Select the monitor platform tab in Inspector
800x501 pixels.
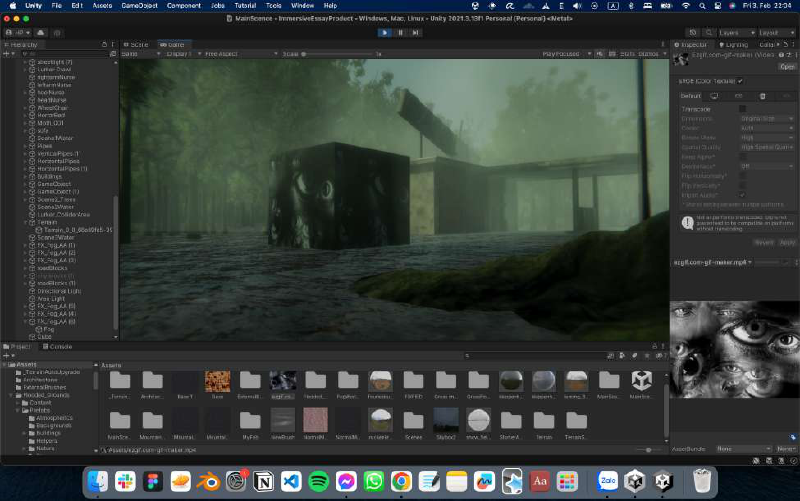(x=713, y=95)
